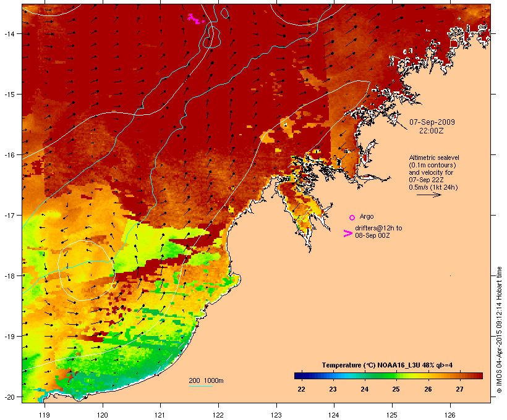Click the Temperature NOAA16_L3U colorbar title
The height and width of the screenshot is (420, 507).
coord(387,366)
